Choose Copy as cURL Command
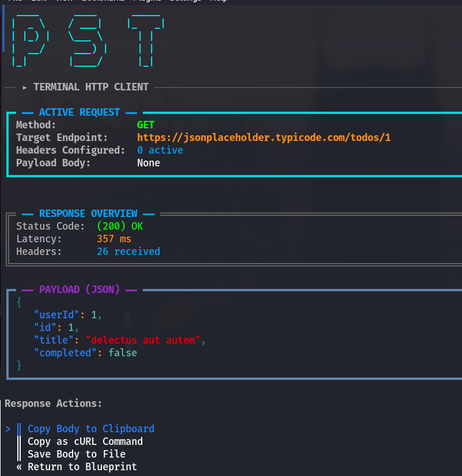462x476 pixels. pyautogui.click(x=85, y=441)
